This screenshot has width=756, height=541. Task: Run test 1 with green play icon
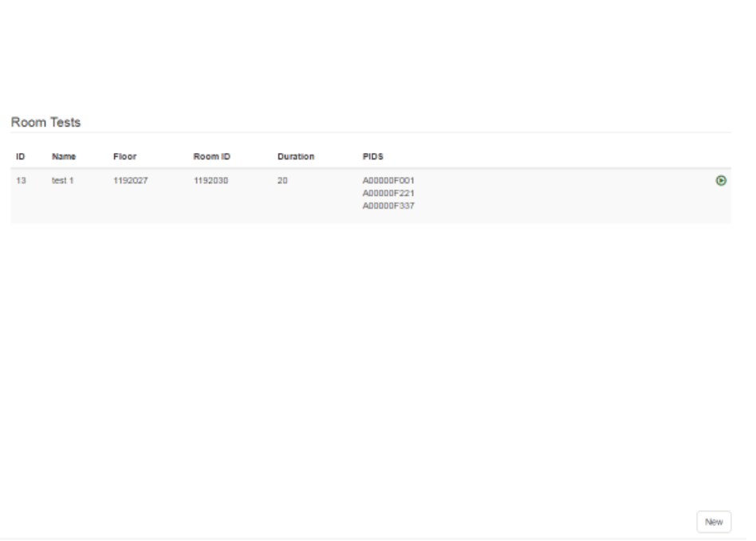pyautogui.click(x=721, y=181)
